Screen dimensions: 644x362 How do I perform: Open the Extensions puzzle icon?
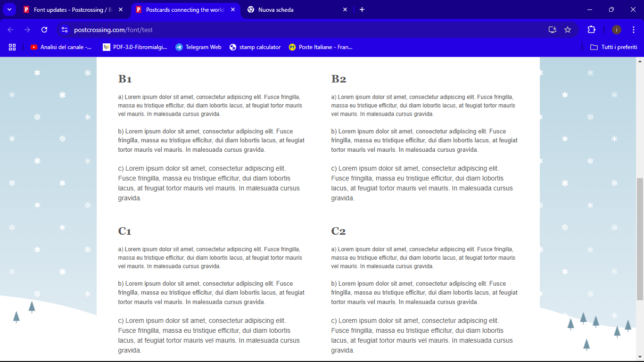click(x=591, y=30)
